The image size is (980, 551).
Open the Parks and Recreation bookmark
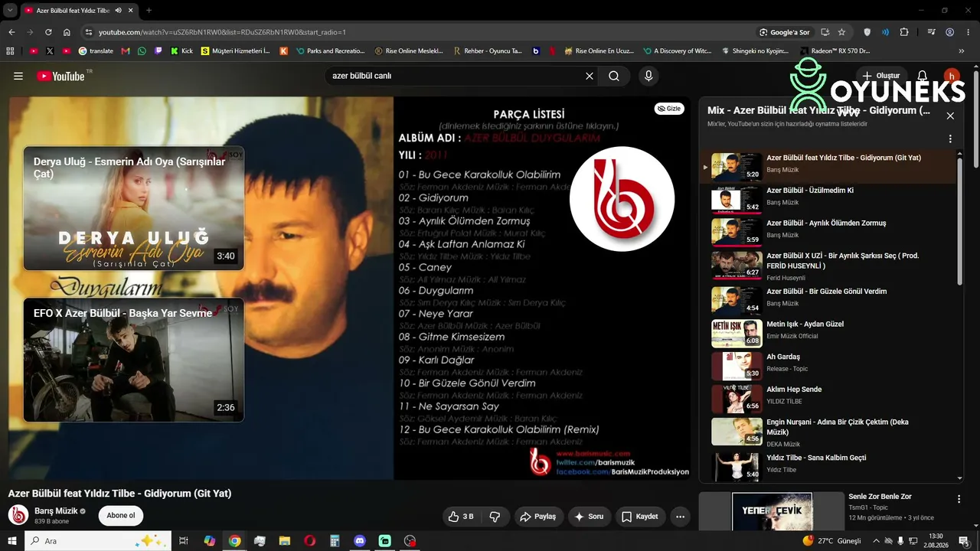pos(330,51)
